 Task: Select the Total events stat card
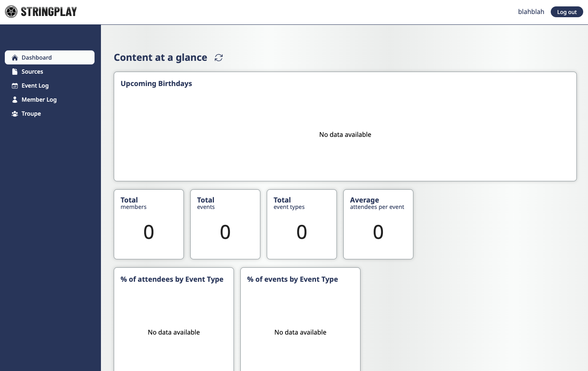click(x=225, y=224)
